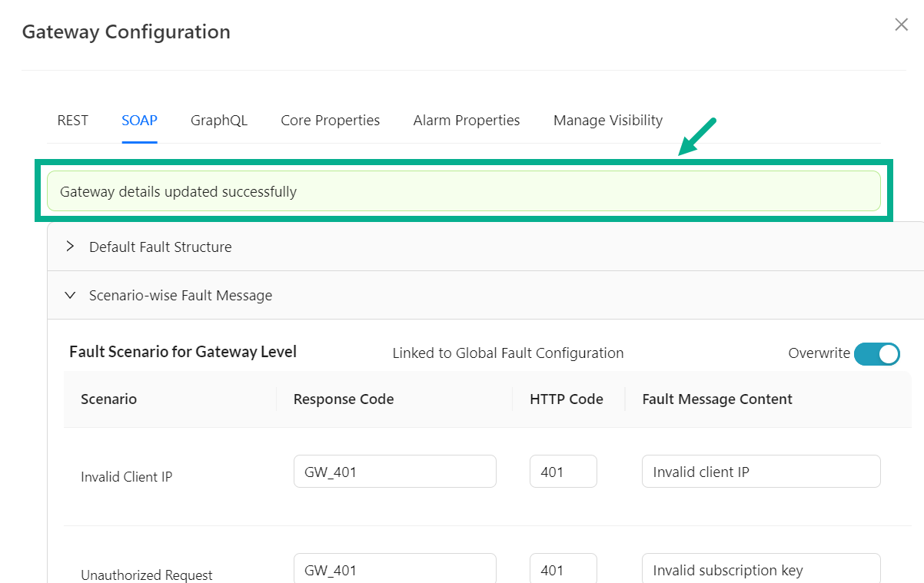Open the Alarm Properties tab

click(x=466, y=121)
